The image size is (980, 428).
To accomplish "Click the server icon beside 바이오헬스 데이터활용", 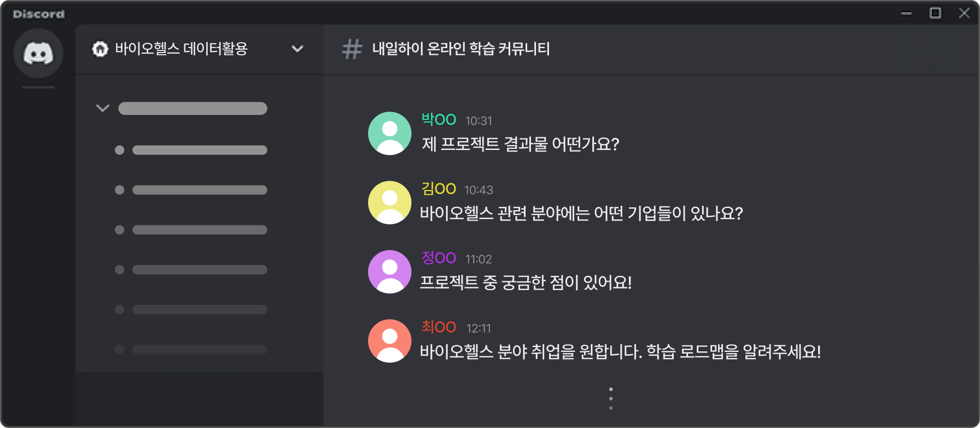I will pos(100,49).
